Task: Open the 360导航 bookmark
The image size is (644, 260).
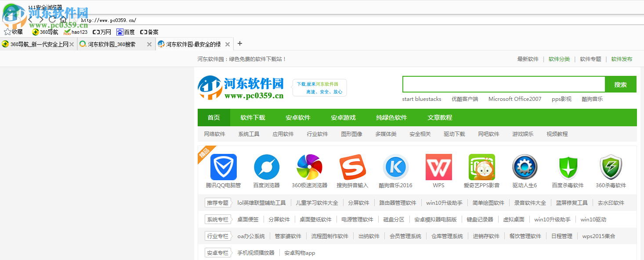Action: coord(45,32)
